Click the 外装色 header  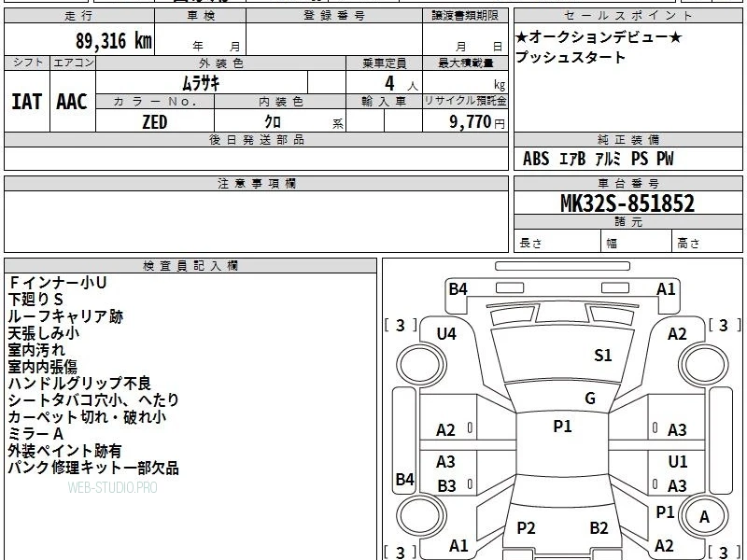pyautogui.click(x=221, y=63)
